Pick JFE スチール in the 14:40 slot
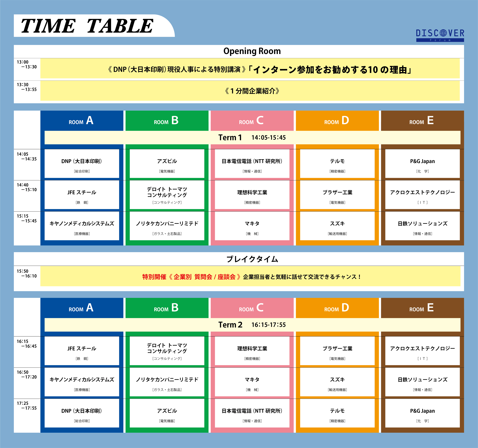478x448 pixels. tap(82, 195)
